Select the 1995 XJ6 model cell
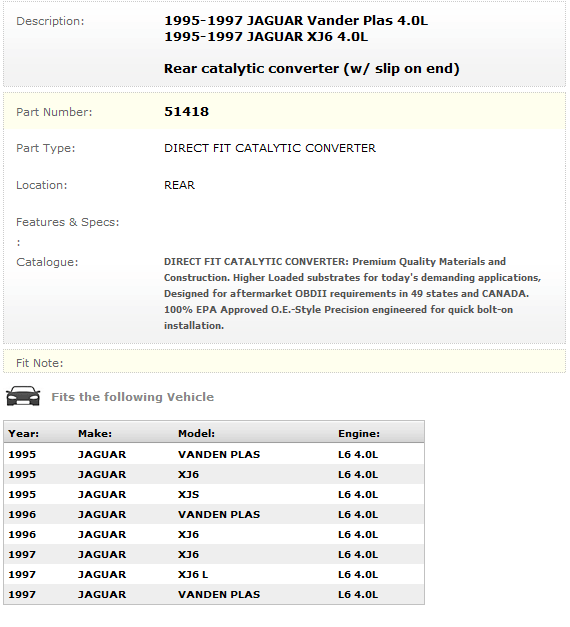Image resolution: width=570 pixels, height=627 pixels. [188, 475]
